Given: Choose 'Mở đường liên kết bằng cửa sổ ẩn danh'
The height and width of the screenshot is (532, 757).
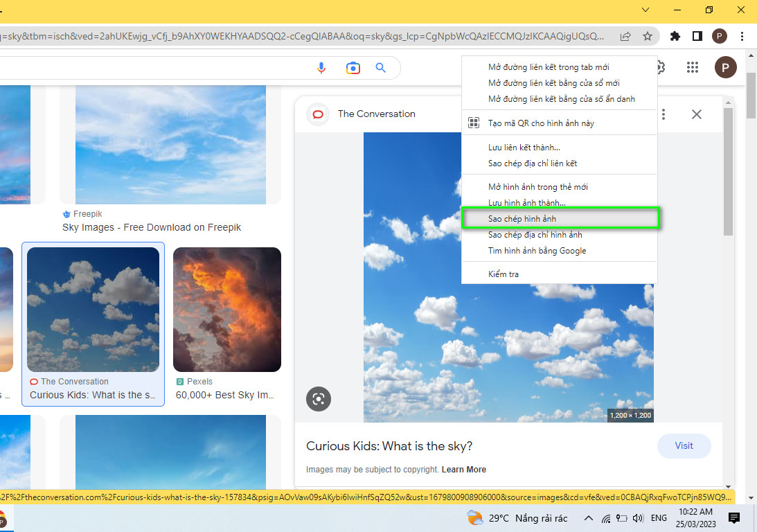Looking at the screenshot, I should click(x=559, y=99).
